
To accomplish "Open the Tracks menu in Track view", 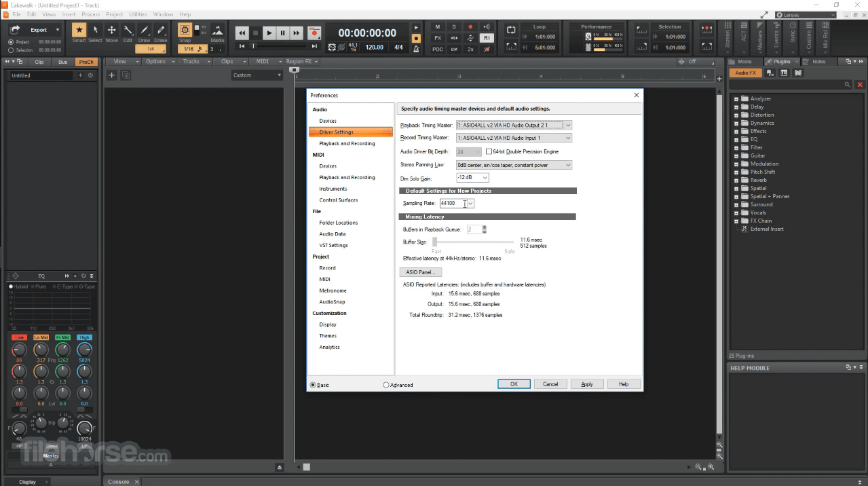I will tap(194, 62).
